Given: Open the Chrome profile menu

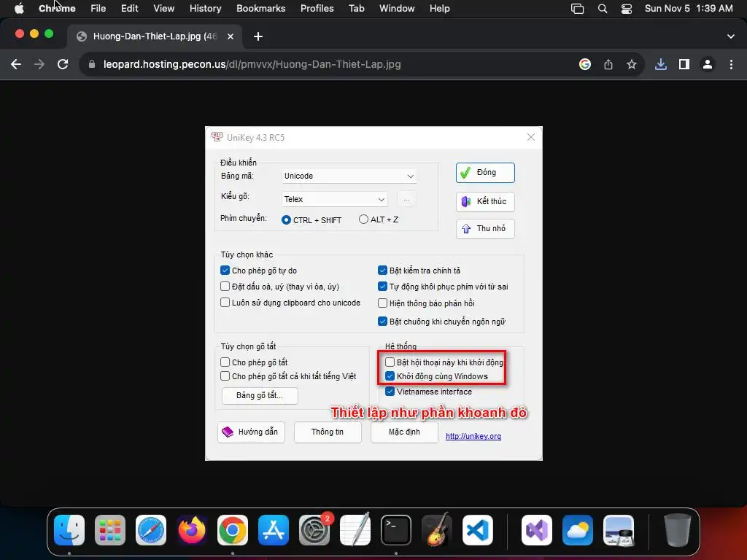Looking at the screenshot, I should pos(708,64).
